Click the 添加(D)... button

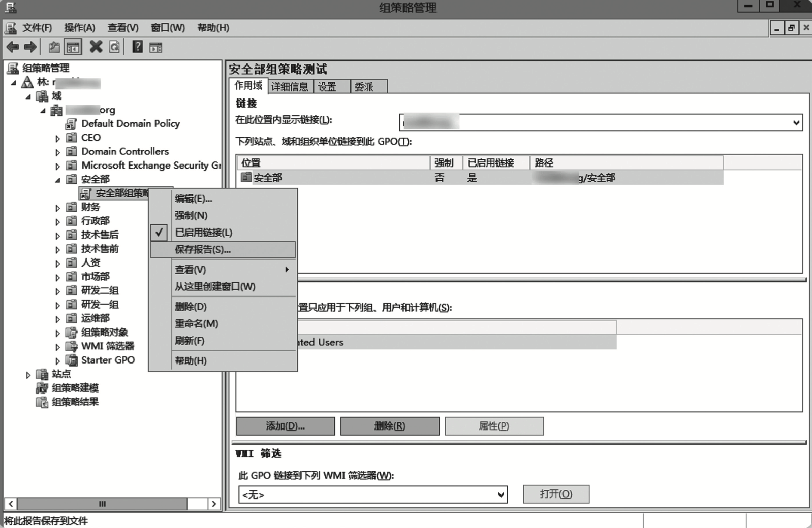[x=286, y=426]
